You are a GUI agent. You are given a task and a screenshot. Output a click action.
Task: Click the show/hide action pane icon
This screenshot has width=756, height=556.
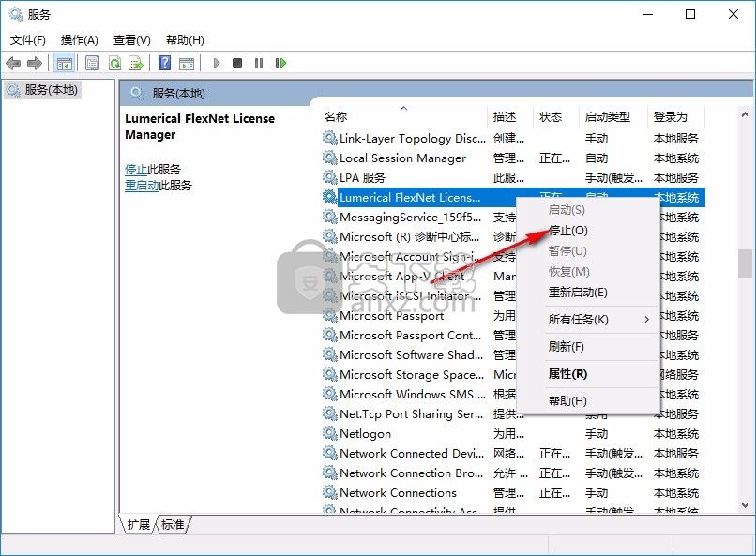click(186, 63)
